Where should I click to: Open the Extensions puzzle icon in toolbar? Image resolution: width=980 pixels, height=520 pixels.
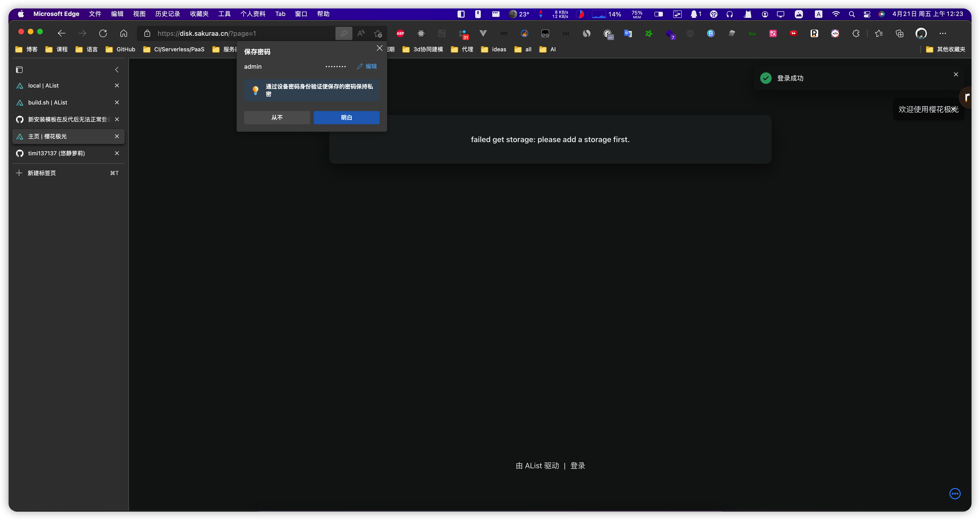click(856, 33)
